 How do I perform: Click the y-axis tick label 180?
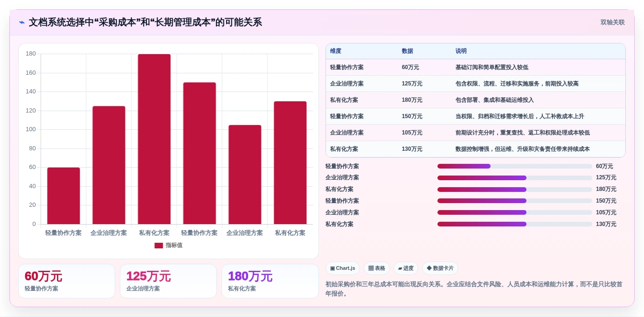(x=31, y=54)
